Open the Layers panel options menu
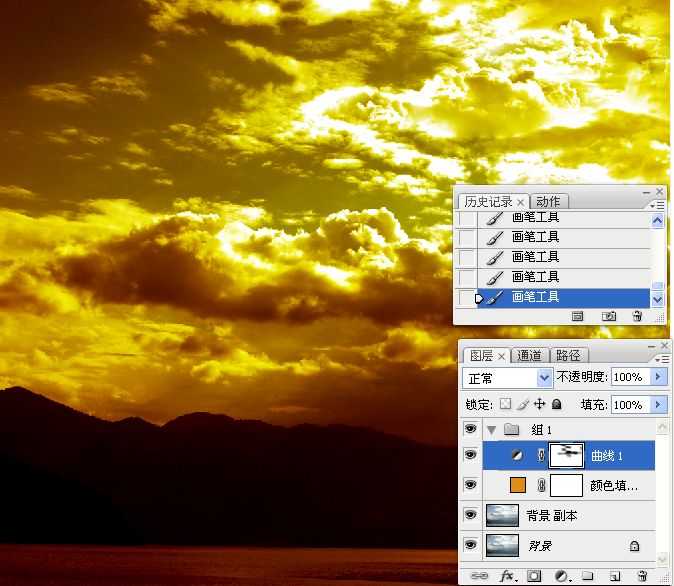Image resolution: width=674 pixels, height=586 pixels. (662, 359)
